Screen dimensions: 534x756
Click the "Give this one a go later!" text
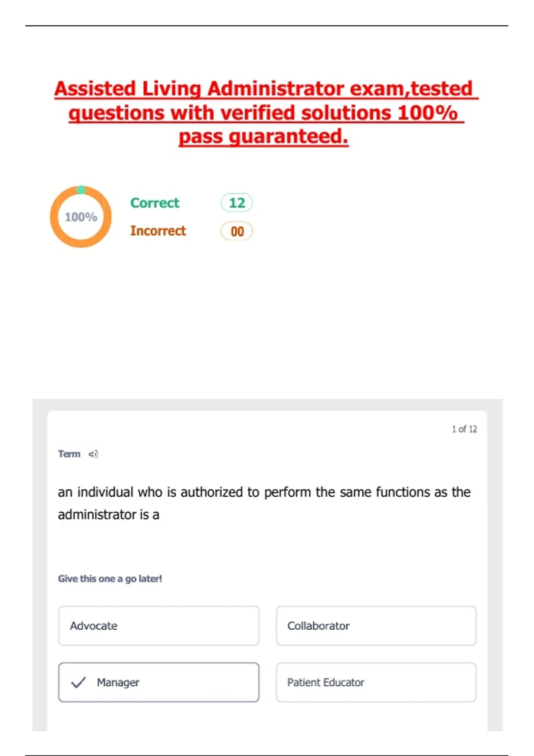coord(110,579)
